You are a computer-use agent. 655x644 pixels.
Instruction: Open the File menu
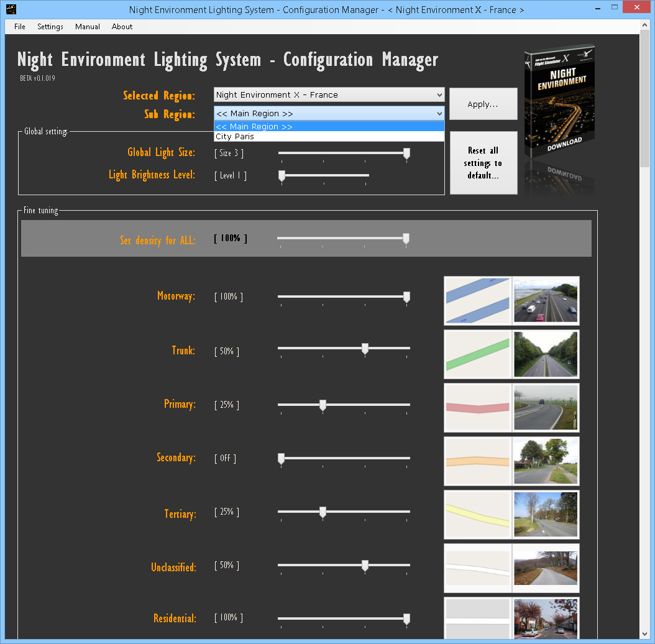(20, 27)
